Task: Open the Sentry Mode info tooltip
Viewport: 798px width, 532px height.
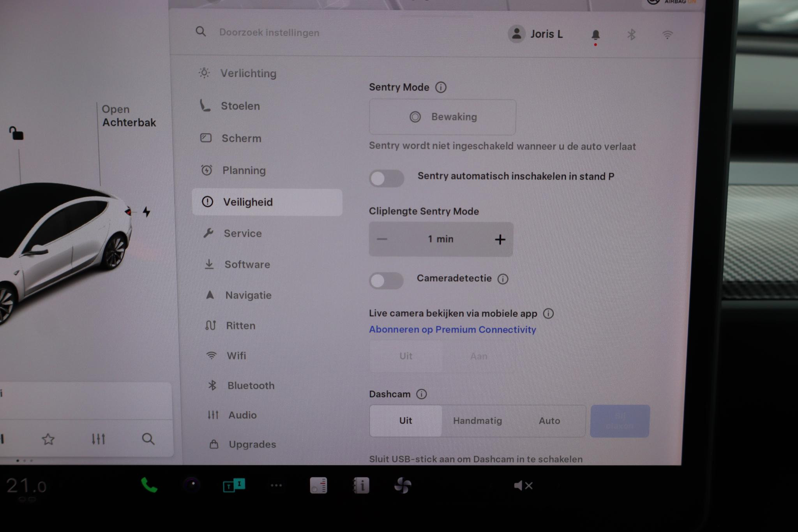Action: click(x=441, y=87)
